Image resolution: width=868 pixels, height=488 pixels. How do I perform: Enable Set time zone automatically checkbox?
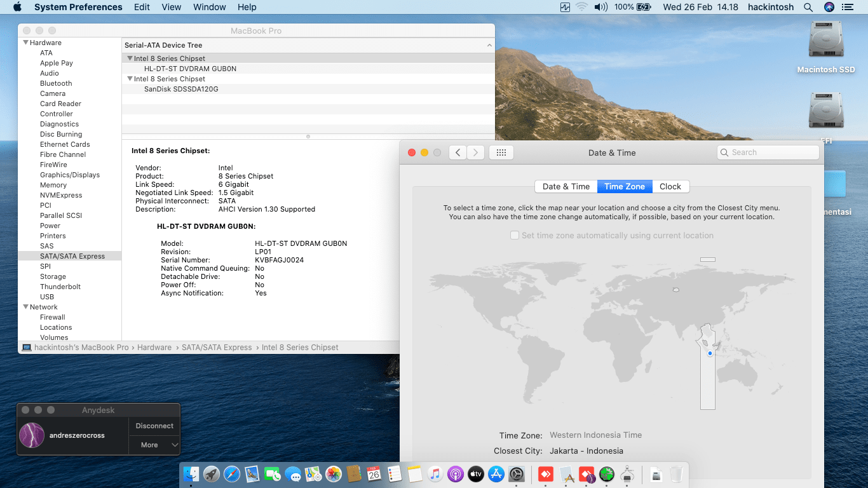pos(515,235)
